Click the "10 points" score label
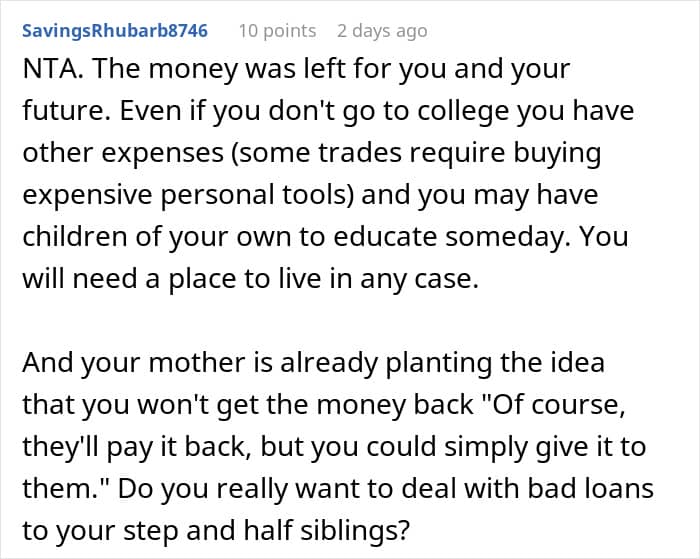 (277, 31)
